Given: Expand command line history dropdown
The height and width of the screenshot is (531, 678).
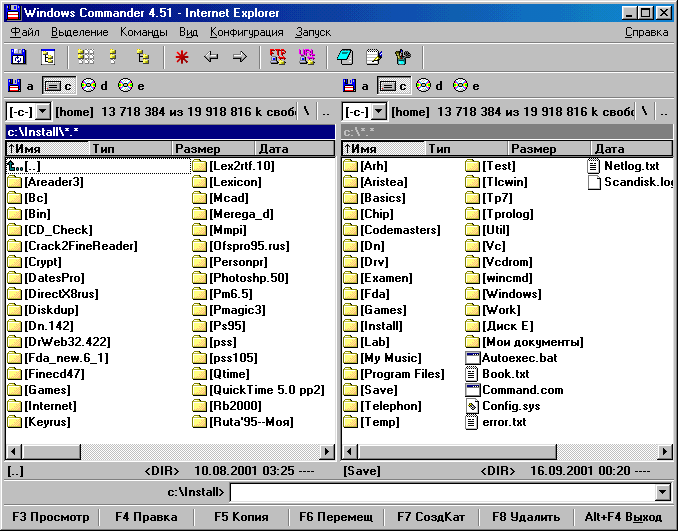Looking at the screenshot, I should 663,492.
